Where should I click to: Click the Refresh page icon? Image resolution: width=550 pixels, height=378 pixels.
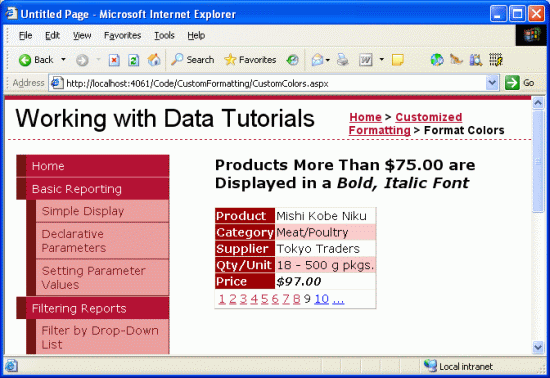click(x=133, y=60)
